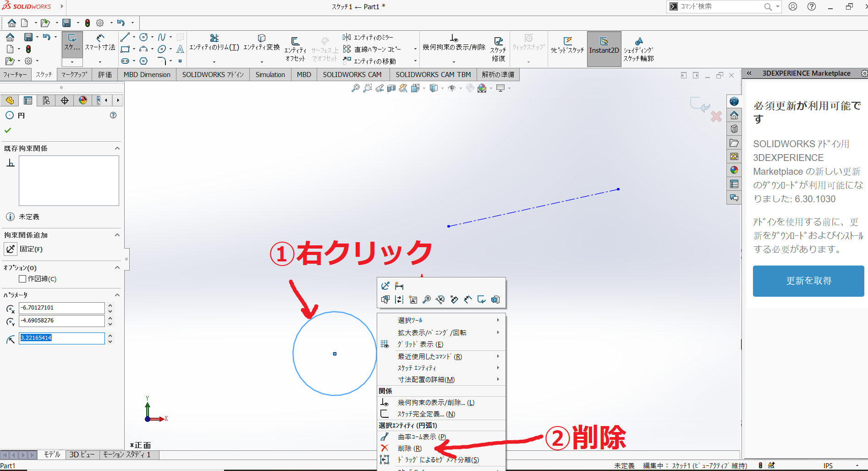This screenshot has height=471, width=868.
Task: Open the Motion Study 1 tab
Action: tap(127, 454)
